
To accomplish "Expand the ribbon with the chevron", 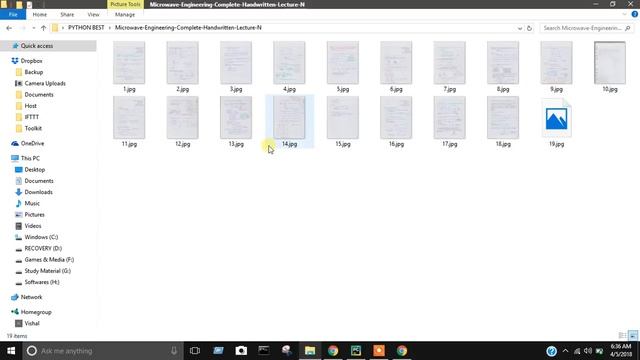I will (624, 14).
